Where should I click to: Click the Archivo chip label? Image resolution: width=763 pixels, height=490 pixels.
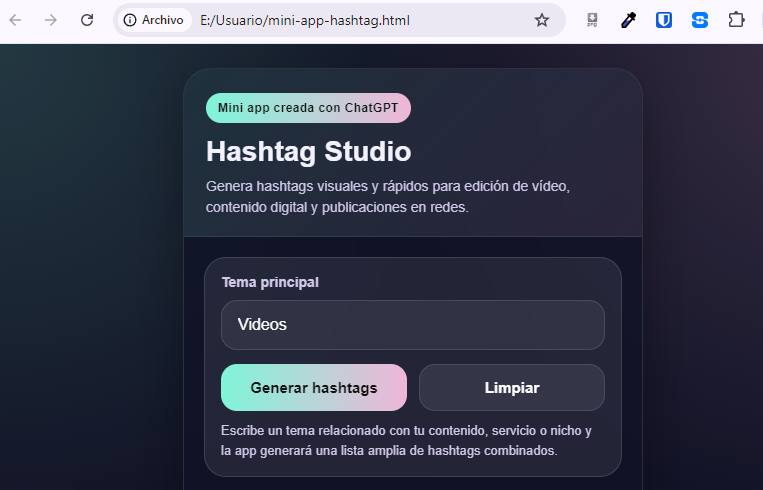[x=162, y=20]
